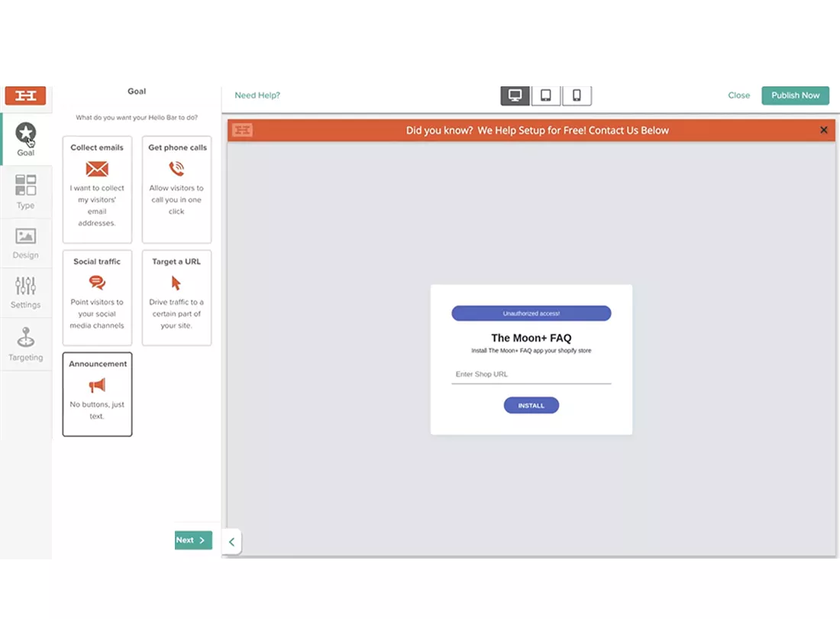Switch preview to tablet view
The image size is (840, 619).
click(x=546, y=96)
